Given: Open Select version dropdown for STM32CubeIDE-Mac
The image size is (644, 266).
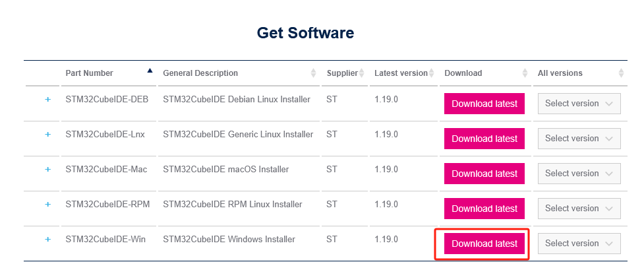Looking at the screenshot, I should tap(579, 174).
